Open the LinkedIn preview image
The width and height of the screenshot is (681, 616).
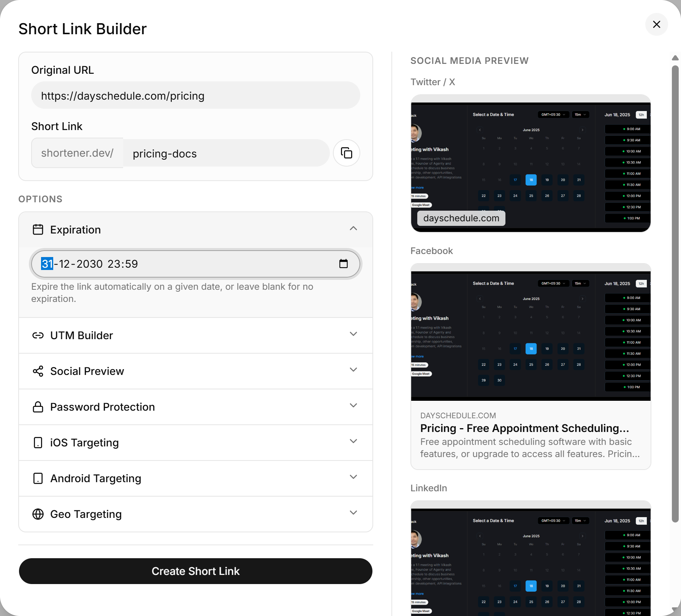click(531, 558)
